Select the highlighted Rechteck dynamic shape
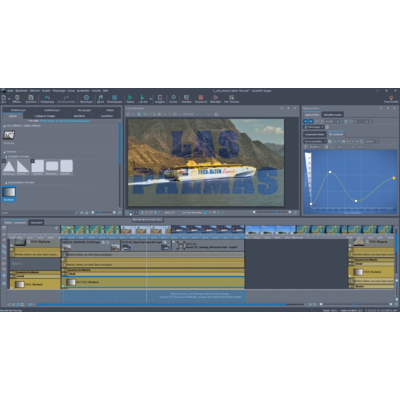 click(x=9, y=194)
